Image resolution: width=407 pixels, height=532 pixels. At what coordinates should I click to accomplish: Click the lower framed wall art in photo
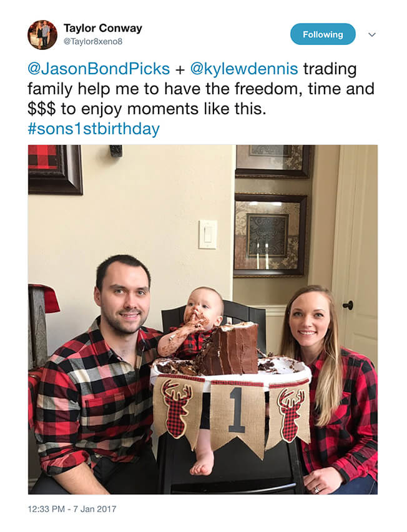(x=270, y=235)
